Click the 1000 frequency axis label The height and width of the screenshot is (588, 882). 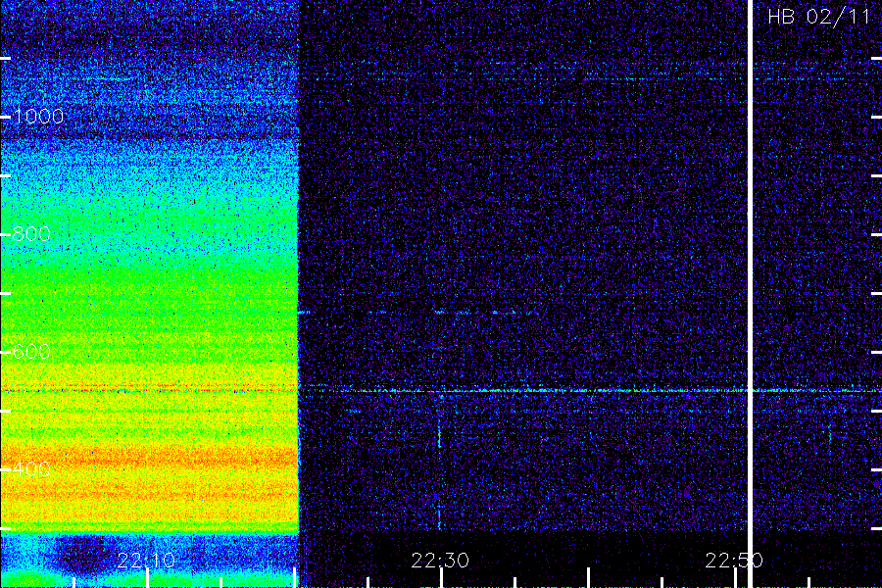pos(38,117)
